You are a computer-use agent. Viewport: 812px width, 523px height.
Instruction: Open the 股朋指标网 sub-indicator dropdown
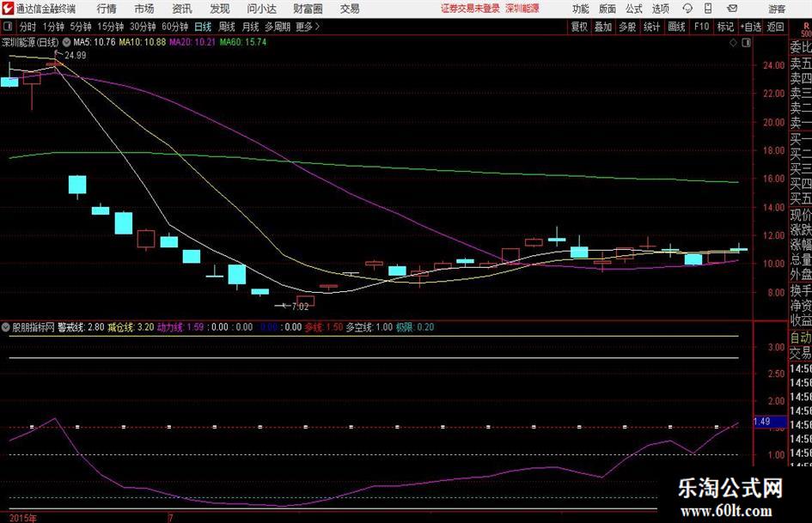pyautogui.click(x=6, y=327)
